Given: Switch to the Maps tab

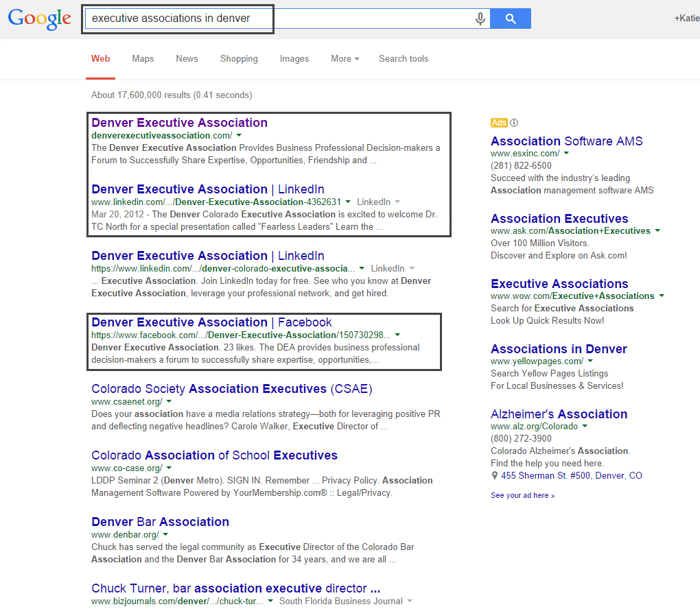Looking at the screenshot, I should pos(143,59).
